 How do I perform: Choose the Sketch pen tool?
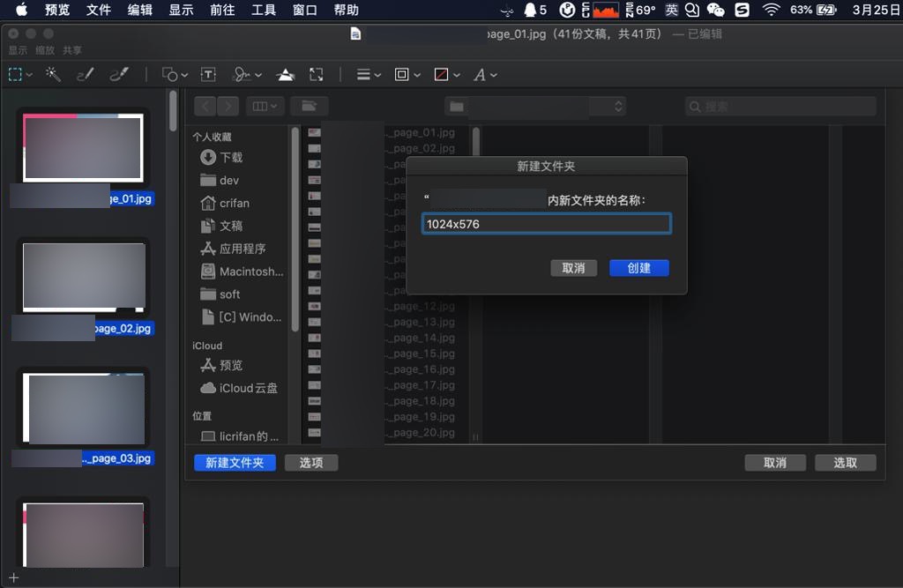[86, 74]
